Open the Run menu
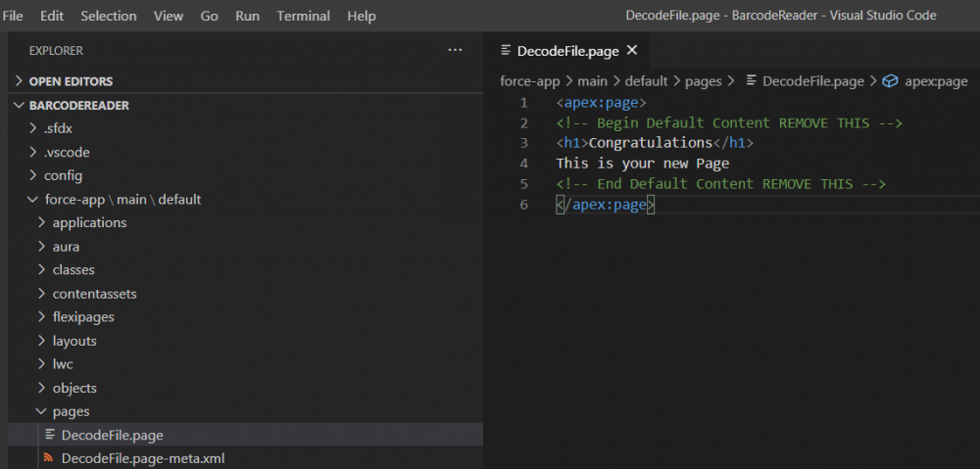Viewport: 980px width, 469px height. coord(248,16)
